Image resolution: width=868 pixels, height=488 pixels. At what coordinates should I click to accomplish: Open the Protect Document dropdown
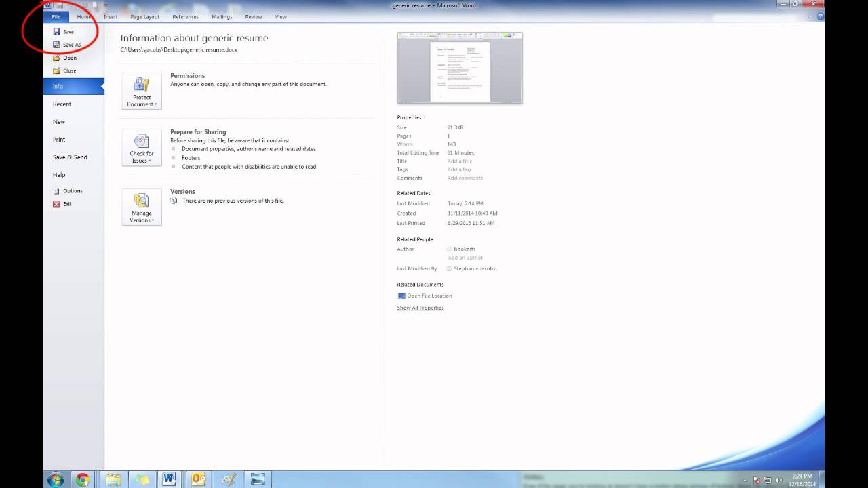click(142, 91)
